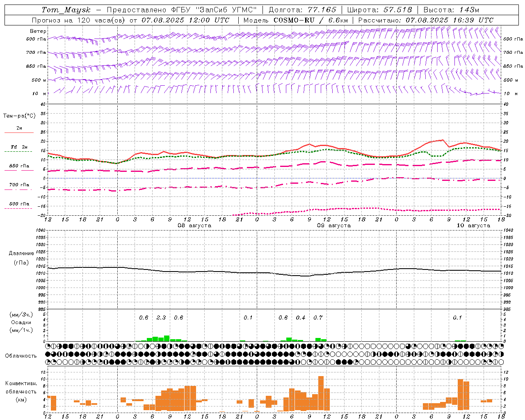Viewport: 525px width, 420px height.
Task: Click the Тем-ра(°C) axis label
Action: pos(19,116)
